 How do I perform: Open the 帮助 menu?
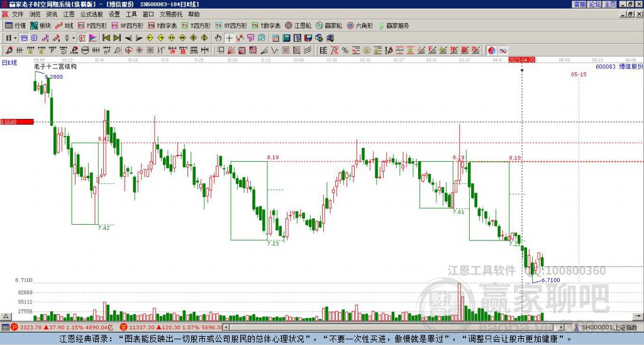coord(194,14)
